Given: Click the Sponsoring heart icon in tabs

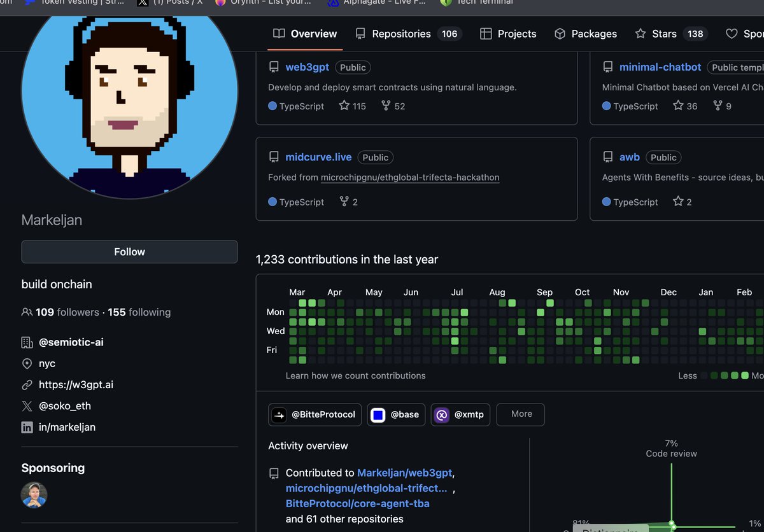Looking at the screenshot, I should [x=732, y=34].
